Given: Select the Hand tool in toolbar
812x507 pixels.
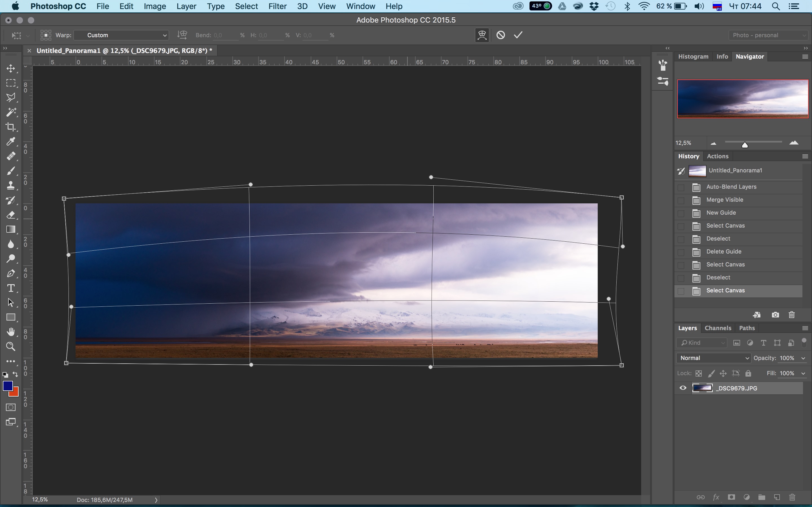Looking at the screenshot, I should [10, 332].
